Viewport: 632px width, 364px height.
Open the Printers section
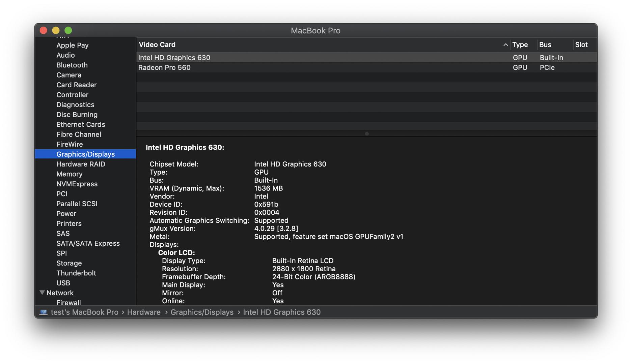tap(69, 223)
